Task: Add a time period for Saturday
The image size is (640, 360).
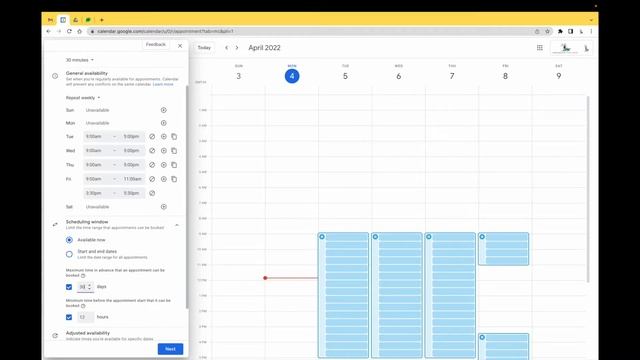Action: pos(164,207)
